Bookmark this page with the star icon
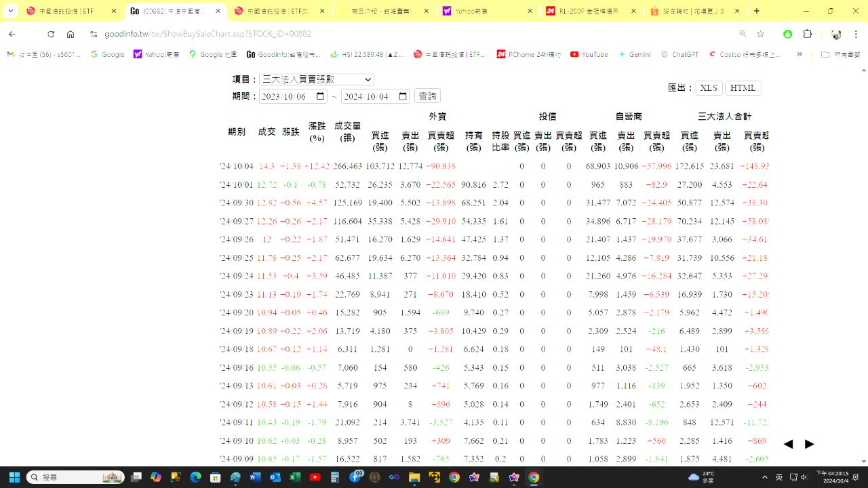This screenshot has height=488, width=868. point(761,34)
